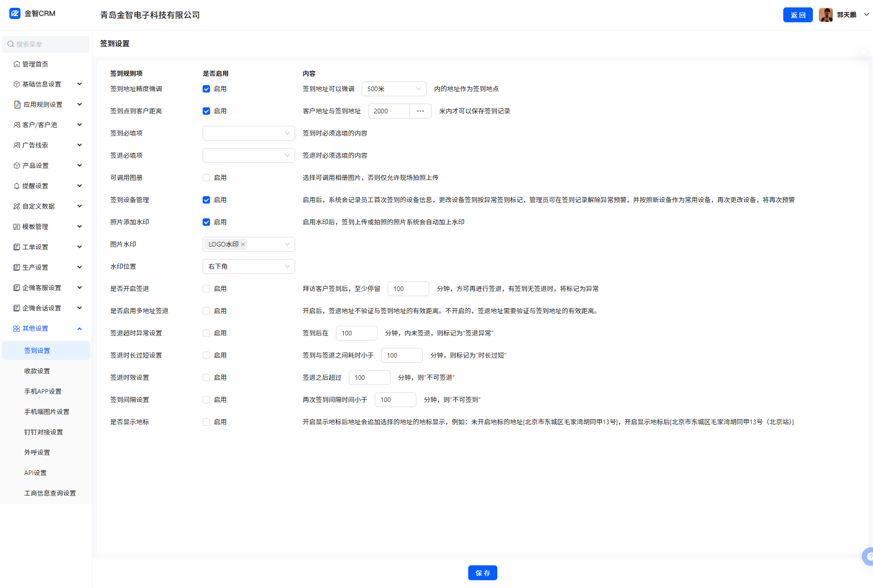Enable the 是否开启签退 checkbox

pos(206,289)
